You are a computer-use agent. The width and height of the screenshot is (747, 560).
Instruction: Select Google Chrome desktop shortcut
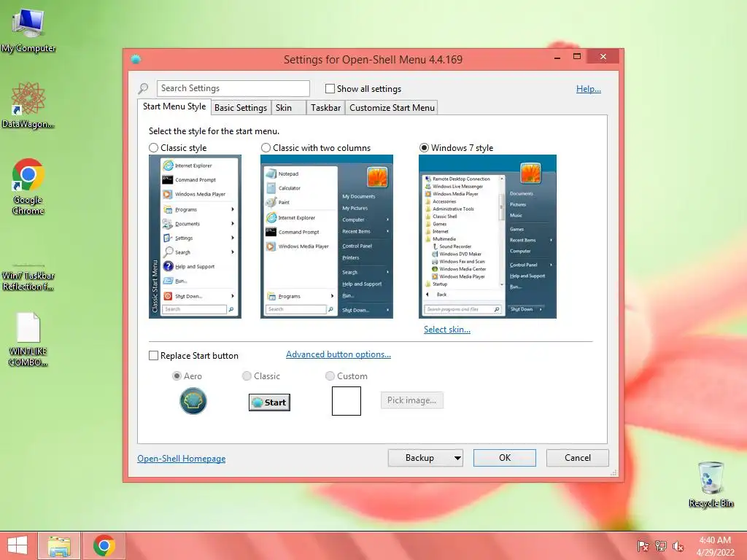point(28,187)
